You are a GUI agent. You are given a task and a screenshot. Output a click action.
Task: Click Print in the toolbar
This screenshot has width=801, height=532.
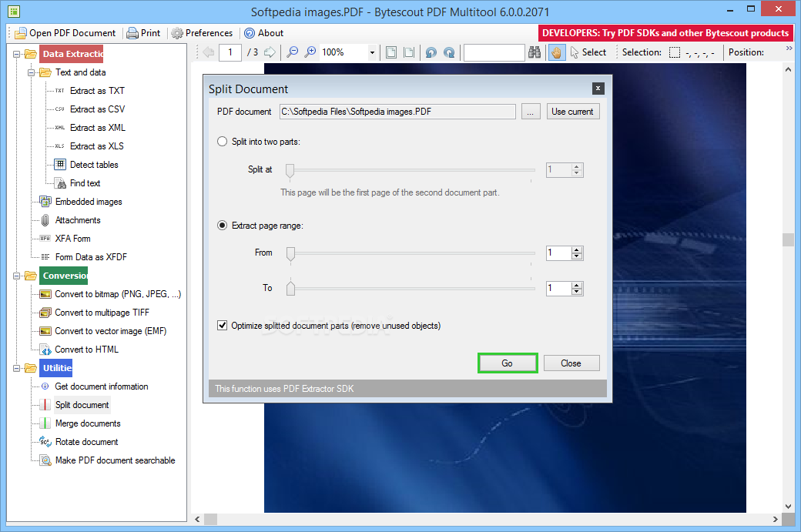pyautogui.click(x=144, y=33)
